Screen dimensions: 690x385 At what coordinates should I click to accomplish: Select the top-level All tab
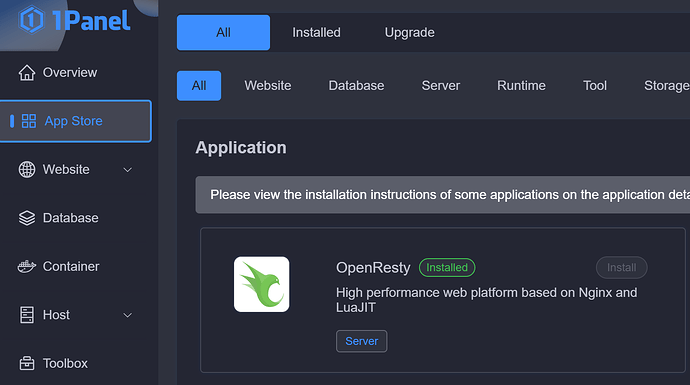[x=224, y=33]
